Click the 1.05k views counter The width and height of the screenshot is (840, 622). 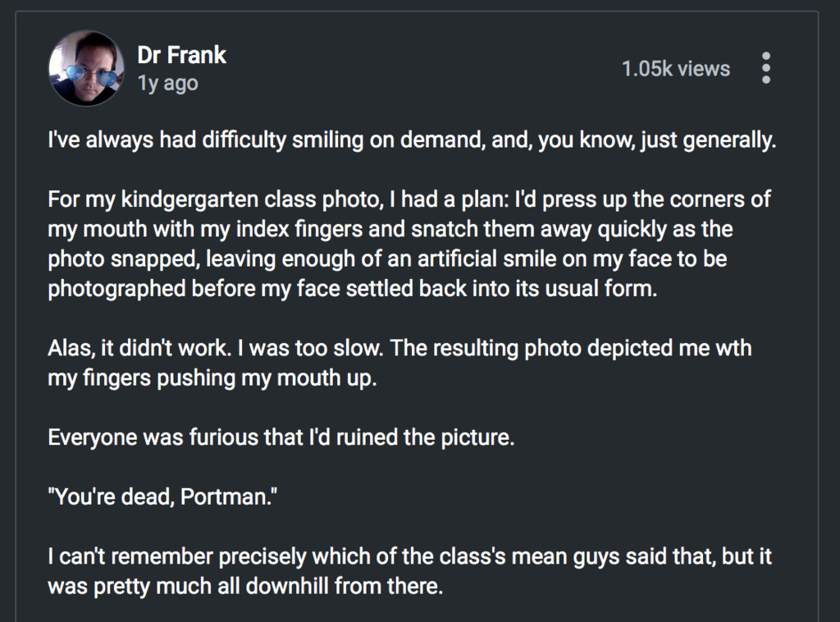675,69
